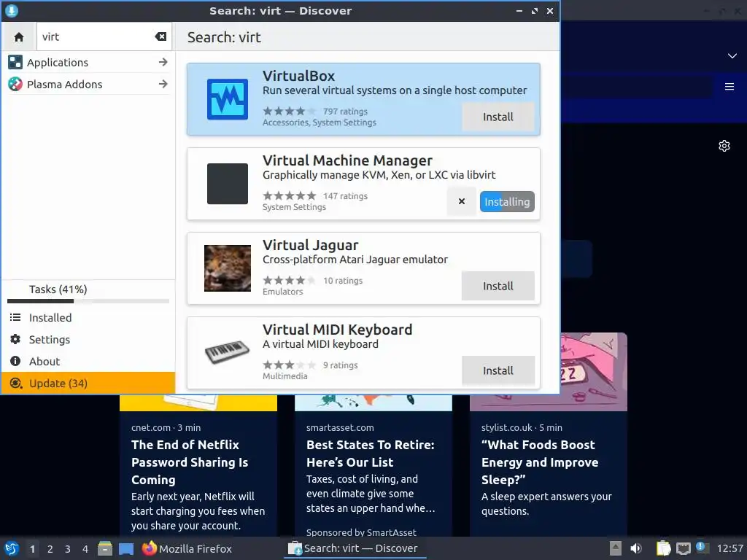Viewport: 747px width, 560px height.
Task: Expand the Firefox tab list chevron
Action: pos(732,55)
